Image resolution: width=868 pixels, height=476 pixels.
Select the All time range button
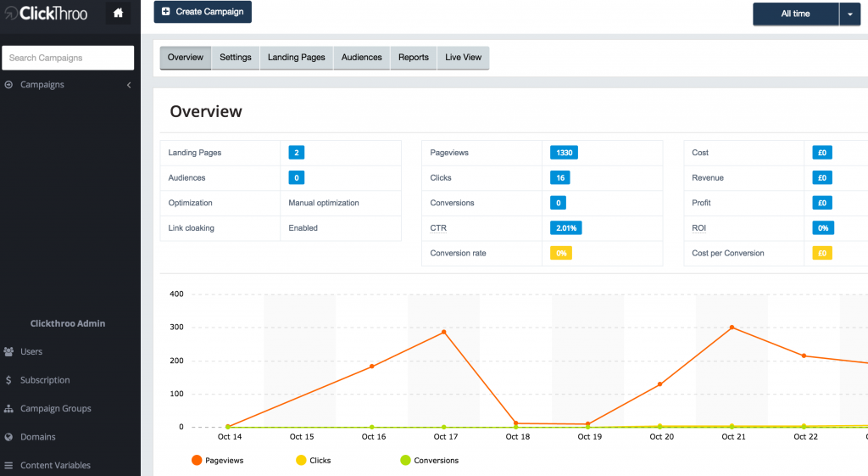point(795,14)
